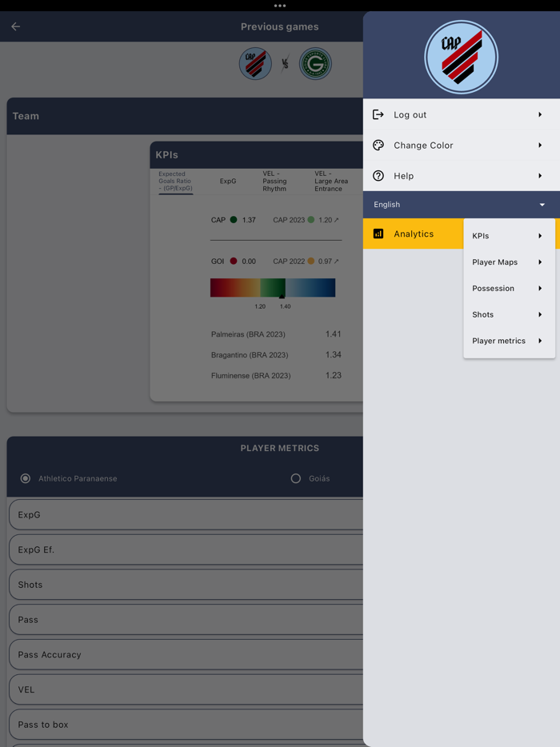Open the large CAP logo in side panel
Image resolution: width=560 pixels, height=747 pixels.
click(x=461, y=57)
